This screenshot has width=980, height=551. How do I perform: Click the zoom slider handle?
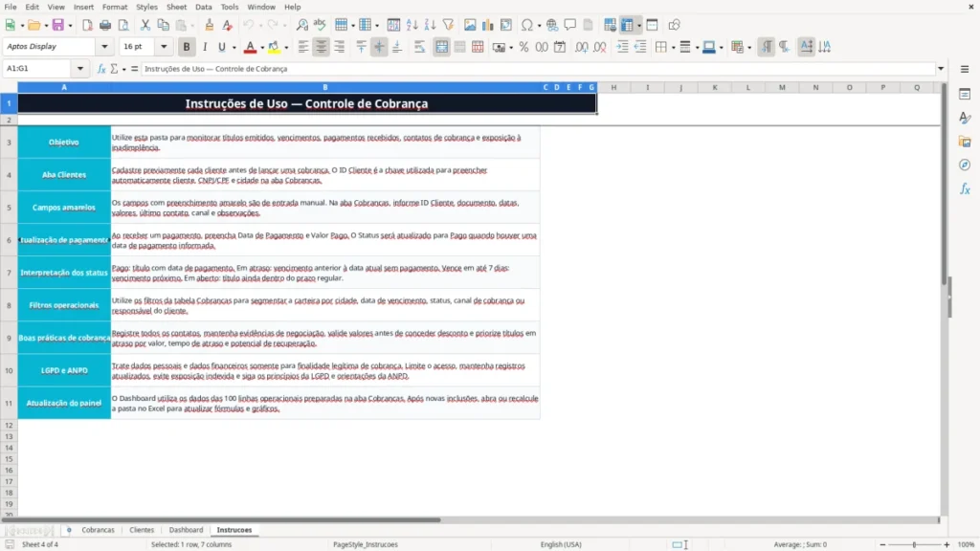pos(914,544)
